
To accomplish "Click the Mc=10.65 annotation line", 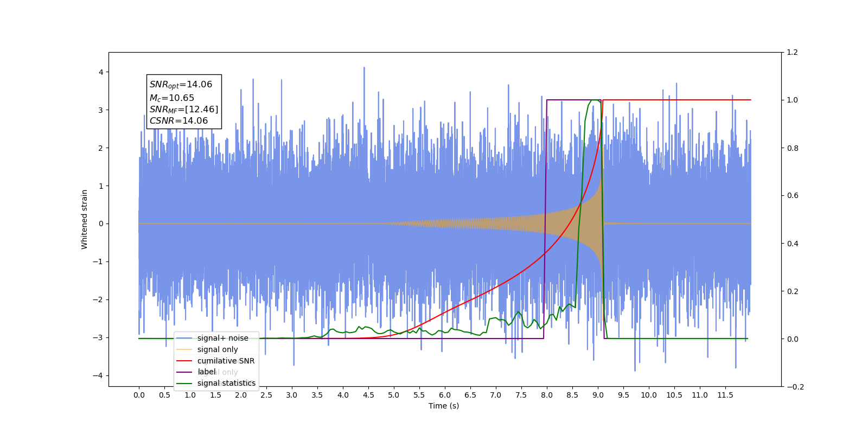I will (171, 98).
